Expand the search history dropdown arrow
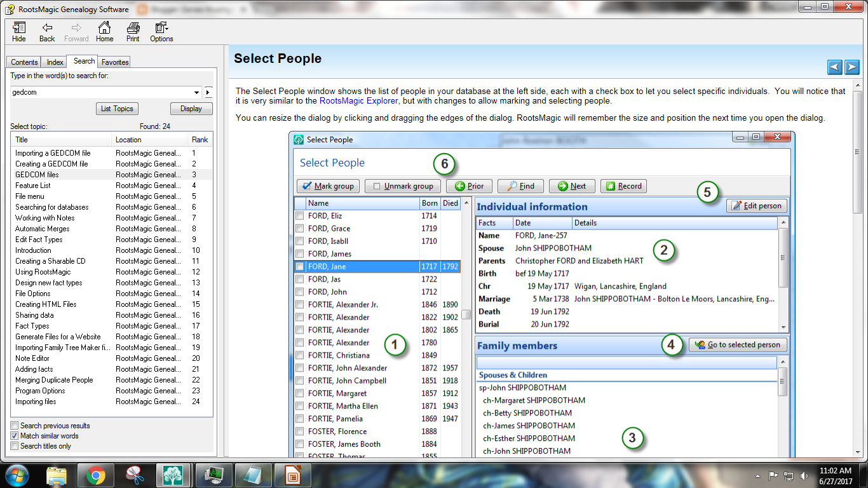The height and width of the screenshot is (488, 868). coord(198,92)
